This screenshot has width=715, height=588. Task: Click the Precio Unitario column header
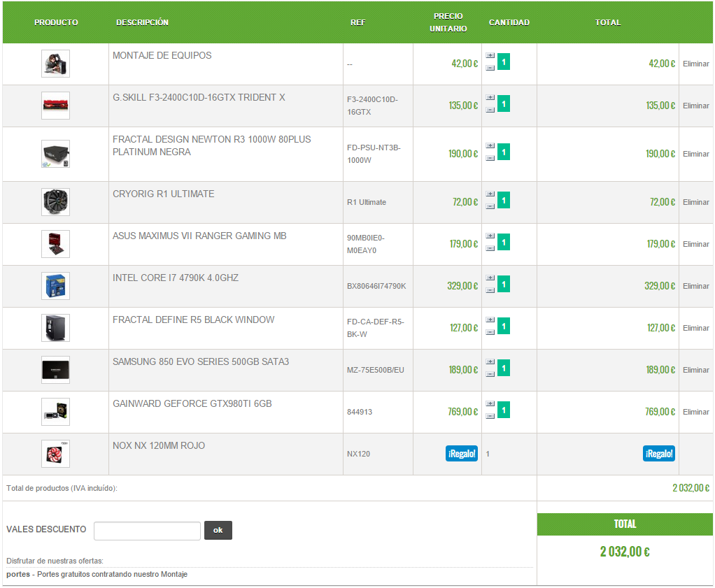pos(448,22)
